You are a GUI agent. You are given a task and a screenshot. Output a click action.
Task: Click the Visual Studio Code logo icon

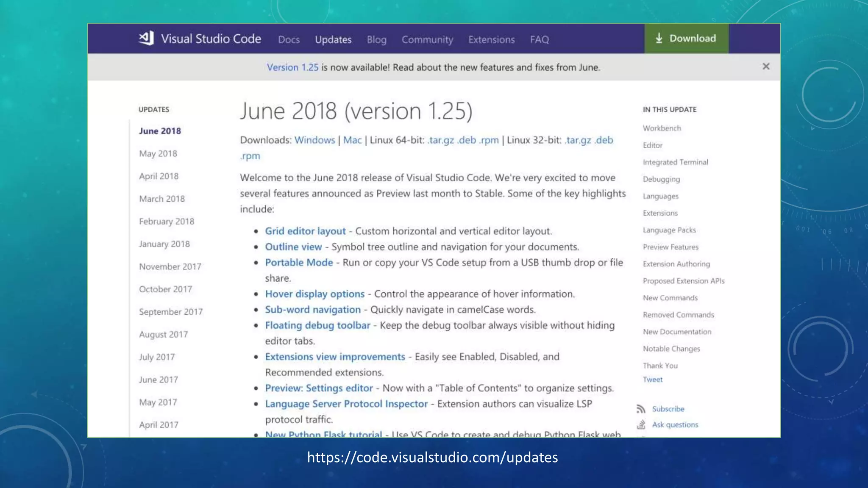[146, 39]
